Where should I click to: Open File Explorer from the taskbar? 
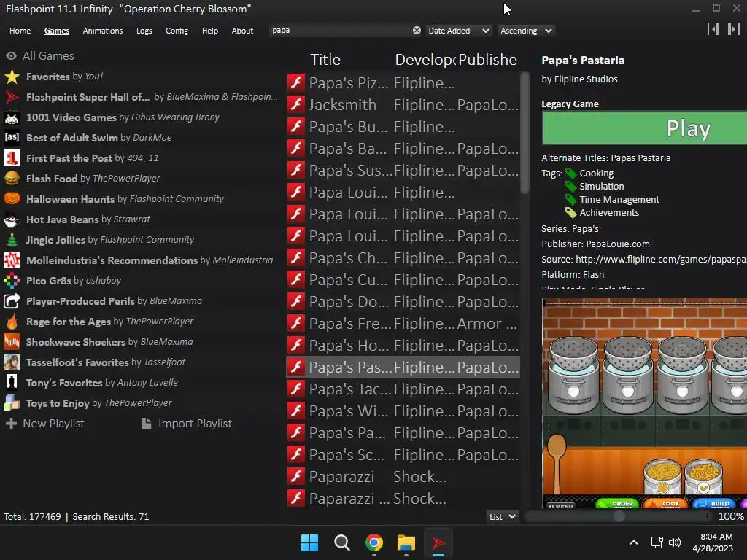pyautogui.click(x=406, y=542)
